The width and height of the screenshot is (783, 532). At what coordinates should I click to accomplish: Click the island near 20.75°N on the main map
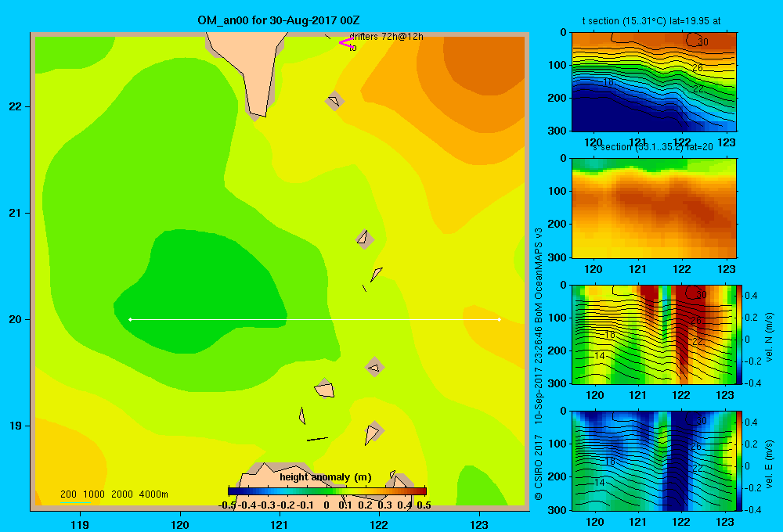pyautogui.click(x=364, y=239)
